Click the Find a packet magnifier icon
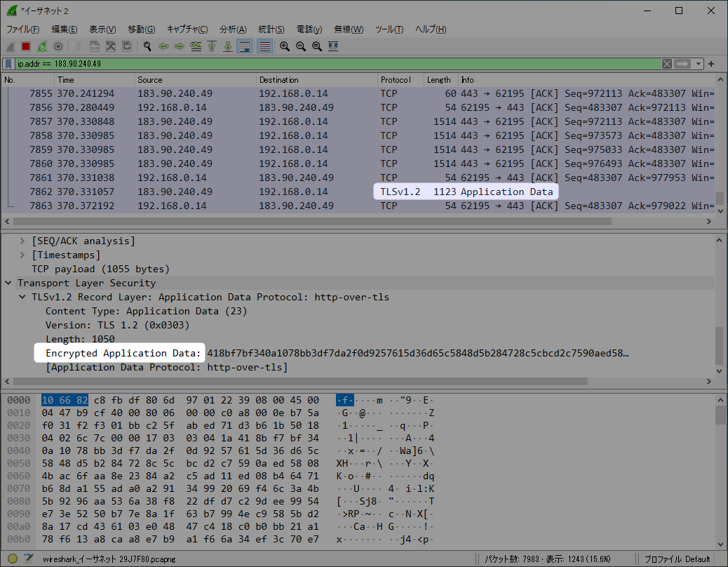 point(147,46)
